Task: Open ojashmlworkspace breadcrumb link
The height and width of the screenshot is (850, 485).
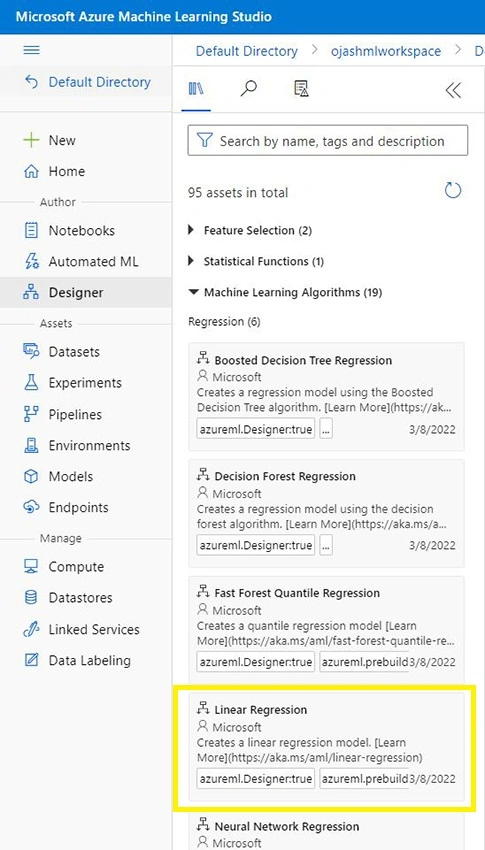Action: click(386, 51)
